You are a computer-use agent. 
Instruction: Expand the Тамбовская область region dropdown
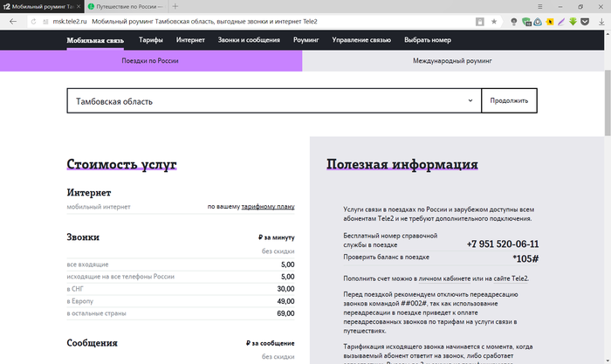tap(470, 101)
